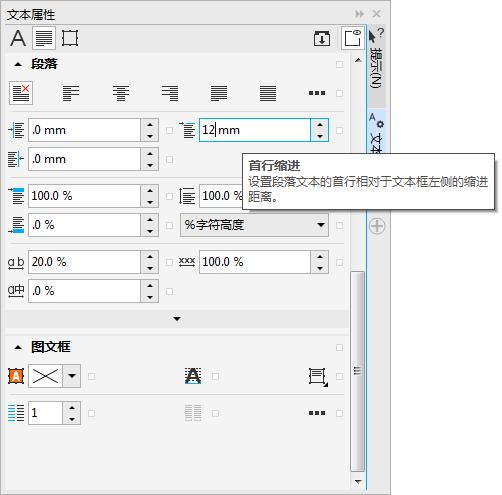Increase right indent with up arrow
Viewport: 502px width, 495px height.
point(150,154)
